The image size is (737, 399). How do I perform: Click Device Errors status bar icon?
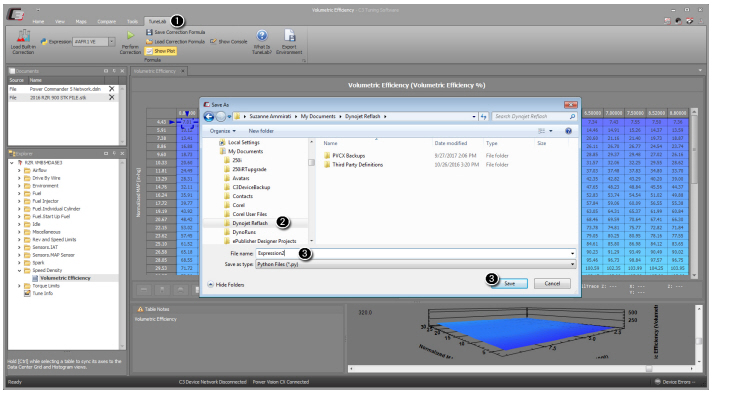pyautogui.click(x=658, y=382)
